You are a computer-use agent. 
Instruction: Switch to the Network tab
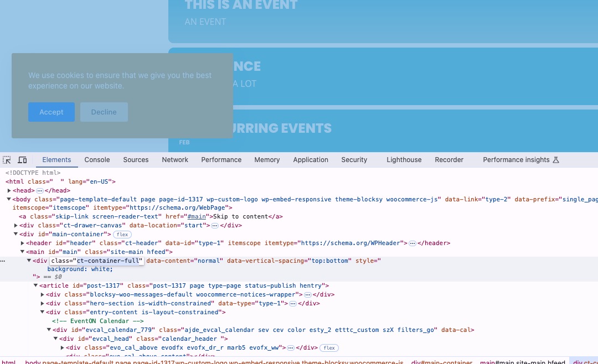175,160
